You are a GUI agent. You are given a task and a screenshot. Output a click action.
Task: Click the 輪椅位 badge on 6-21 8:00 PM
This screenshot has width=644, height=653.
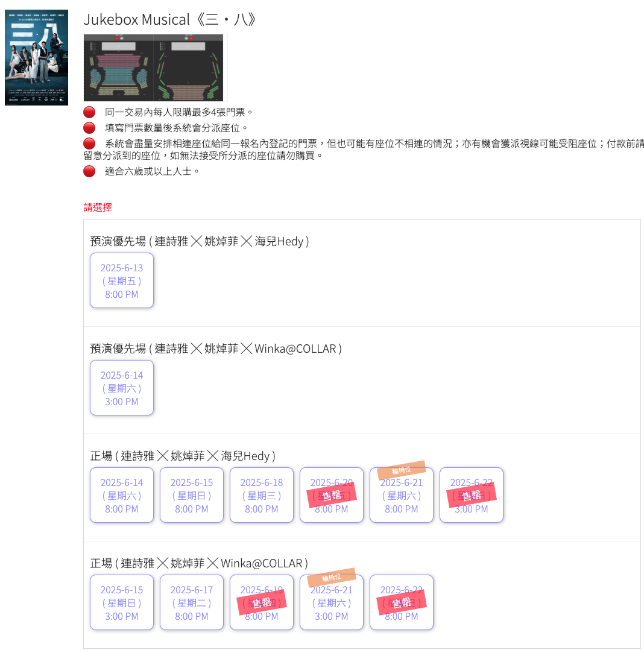tap(402, 470)
